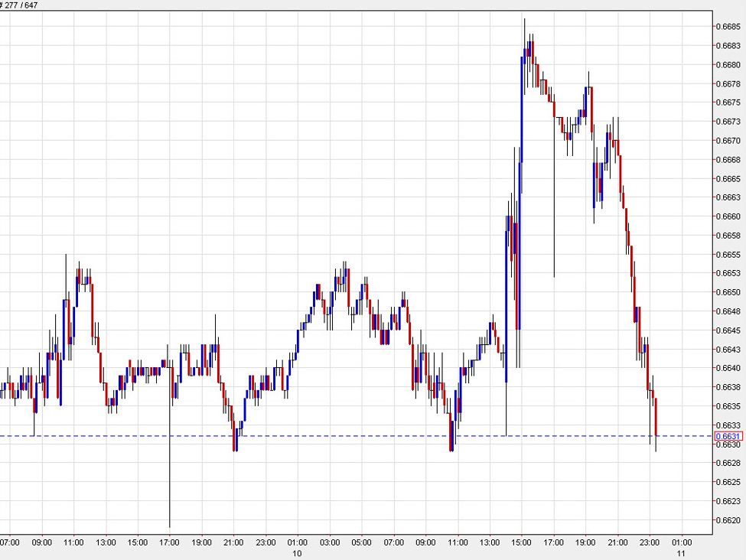This screenshot has height=560, width=746.
Task: Click the 09:00 time label on the left
Action: 44,541
